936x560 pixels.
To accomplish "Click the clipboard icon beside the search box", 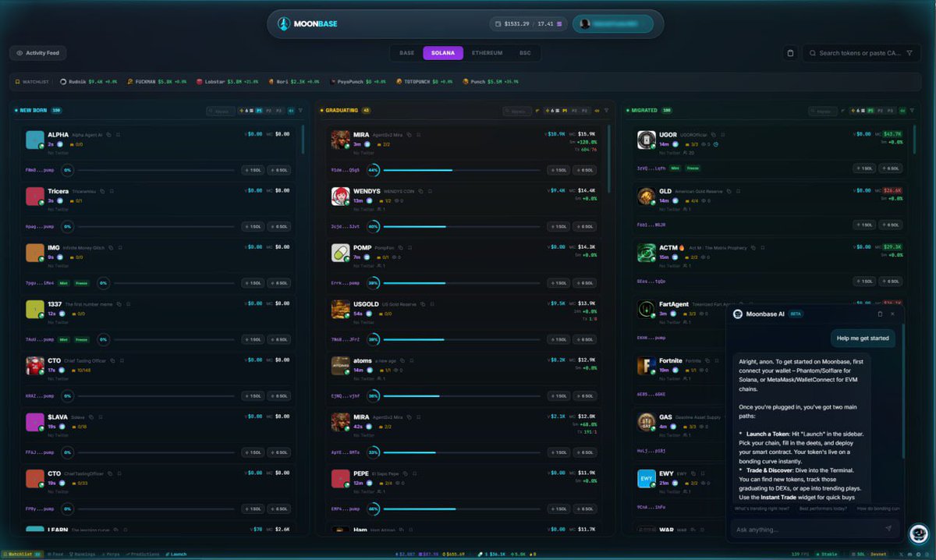I will coord(790,53).
